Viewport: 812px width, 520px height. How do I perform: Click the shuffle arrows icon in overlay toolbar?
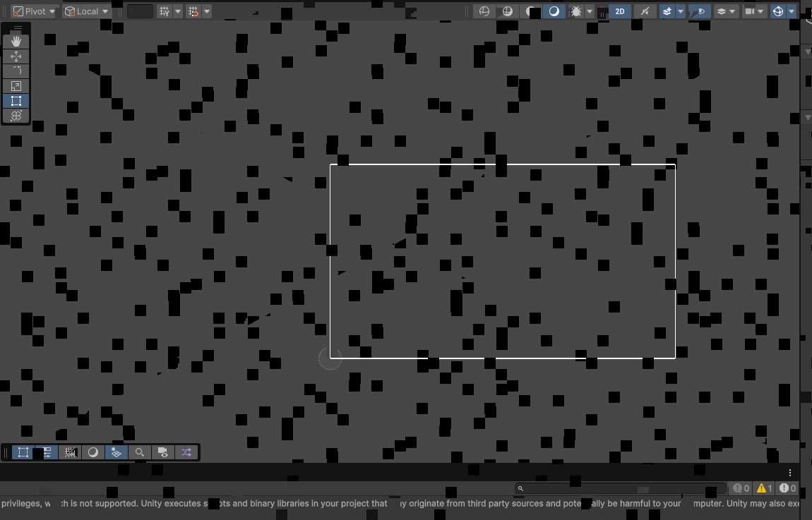[186, 452]
